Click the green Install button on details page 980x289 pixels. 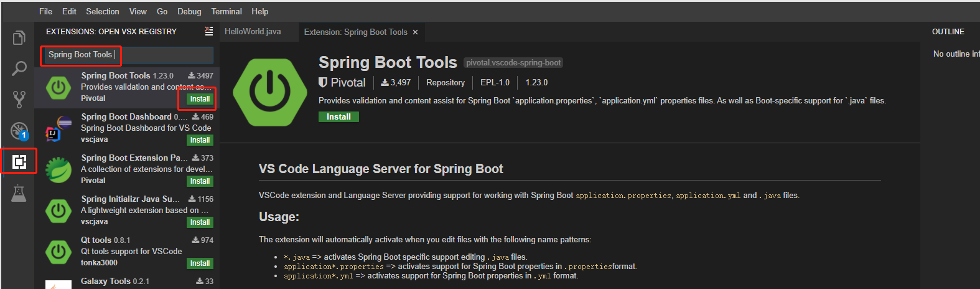coord(338,116)
